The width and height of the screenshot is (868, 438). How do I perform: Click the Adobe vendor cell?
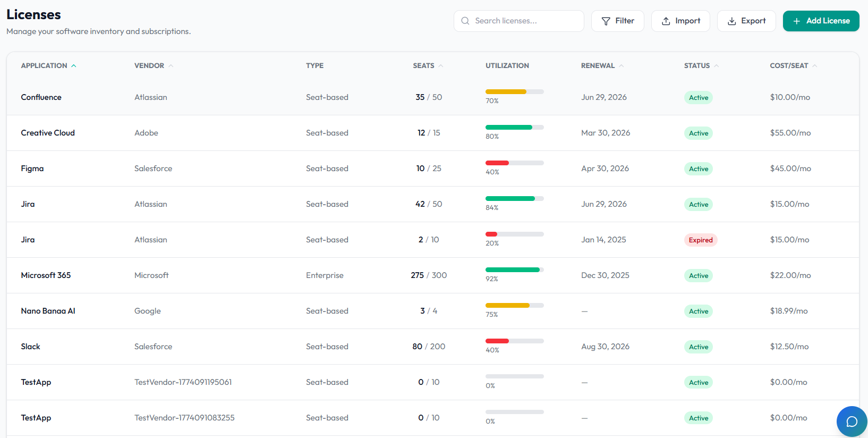point(146,133)
